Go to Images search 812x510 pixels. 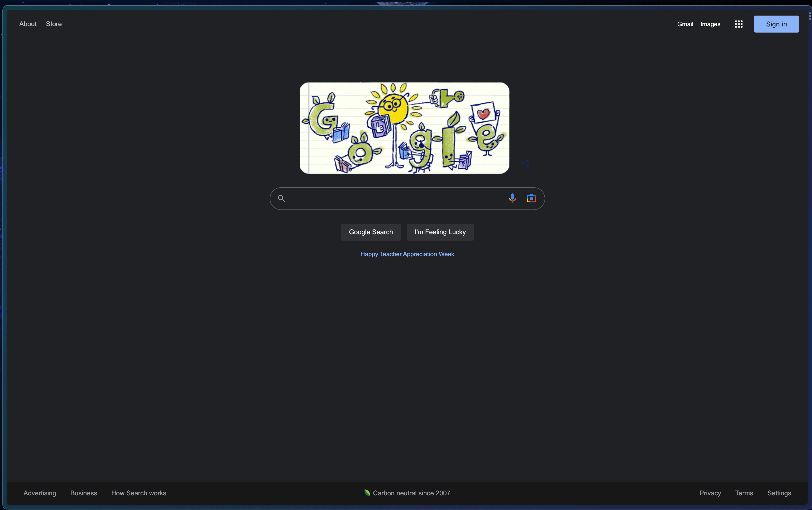point(710,24)
